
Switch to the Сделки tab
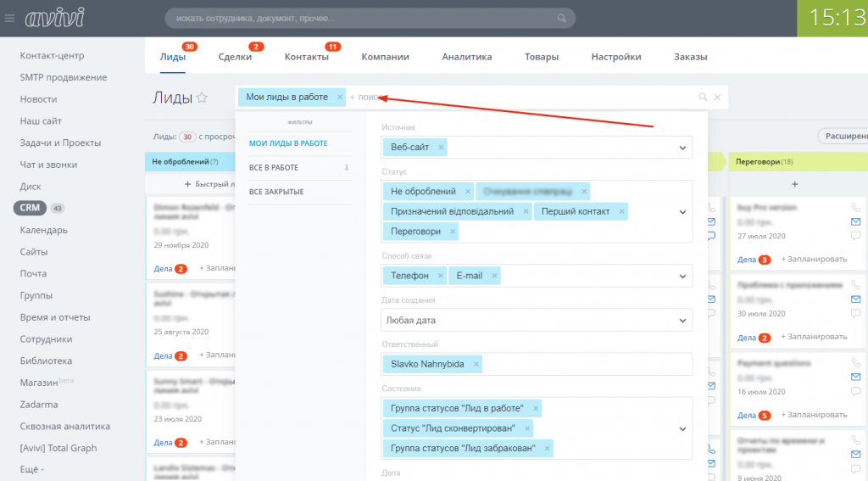pyautogui.click(x=235, y=57)
